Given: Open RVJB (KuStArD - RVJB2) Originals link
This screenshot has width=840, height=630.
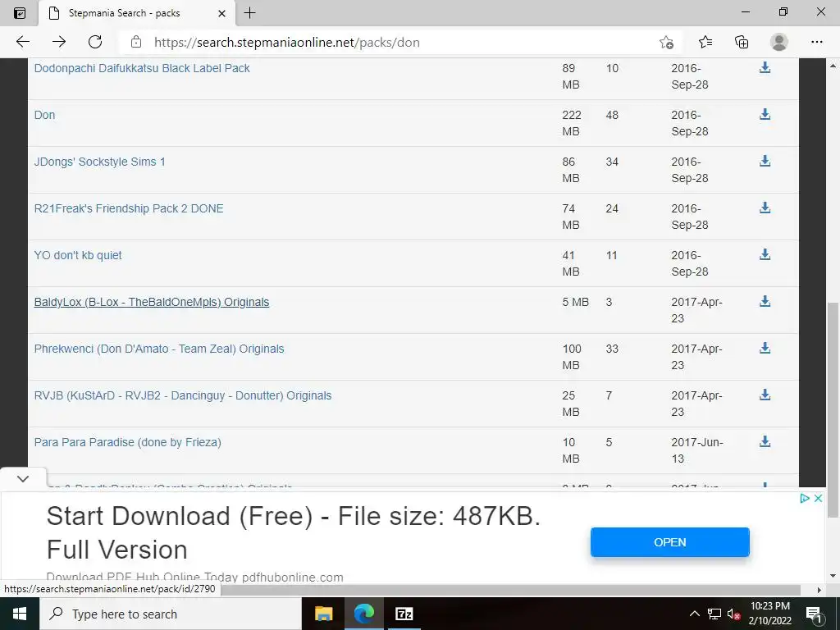Looking at the screenshot, I should click(183, 395).
